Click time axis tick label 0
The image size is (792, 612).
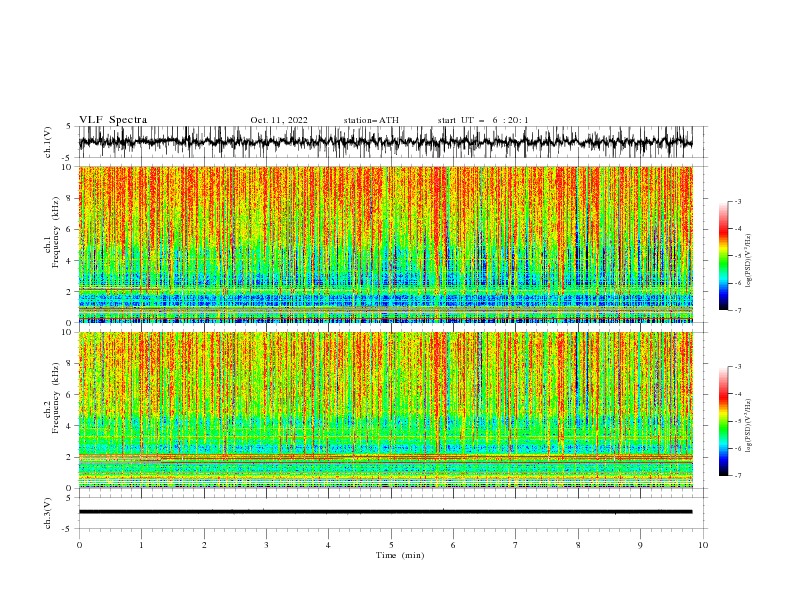pyautogui.click(x=79, y=545)
